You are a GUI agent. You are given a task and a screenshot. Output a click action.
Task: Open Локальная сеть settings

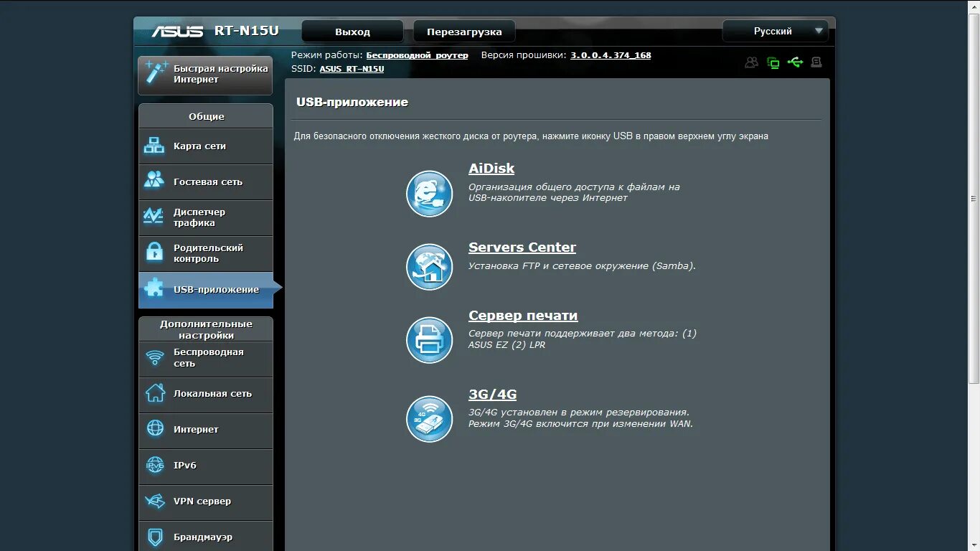point(206,395)
